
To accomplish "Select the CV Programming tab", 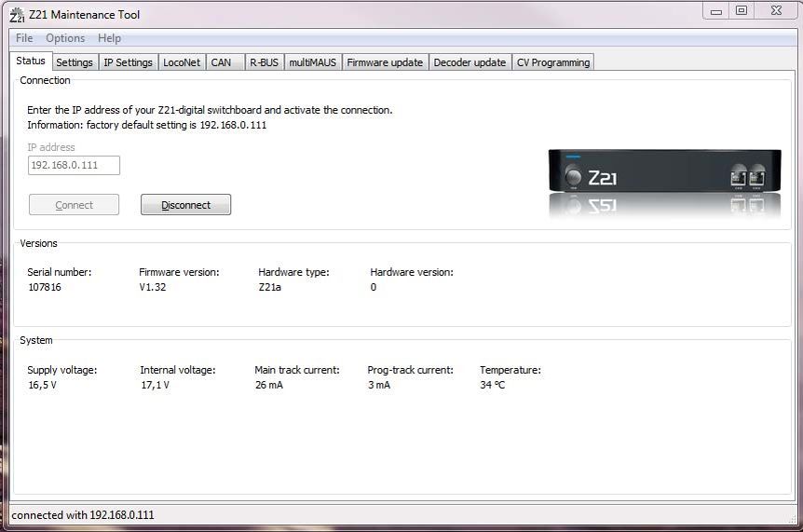I will [553, 62].
